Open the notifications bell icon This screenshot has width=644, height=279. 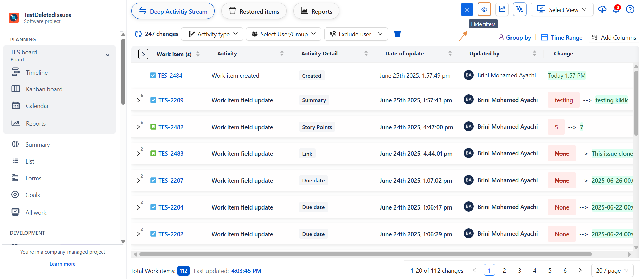616,9
